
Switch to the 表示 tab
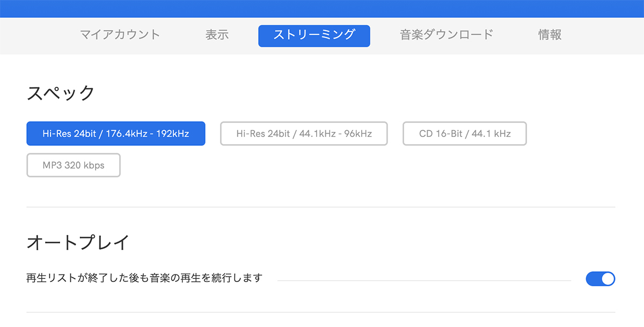tap(217, 35)
